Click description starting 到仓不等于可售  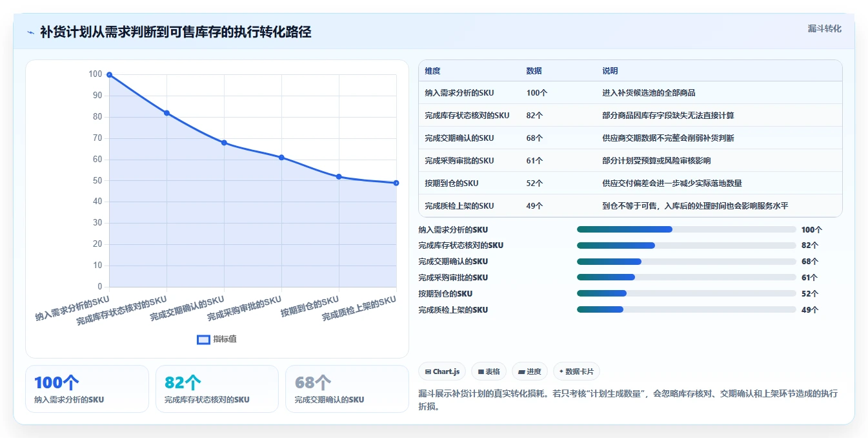pyautogui.click(x=696, y=206)
